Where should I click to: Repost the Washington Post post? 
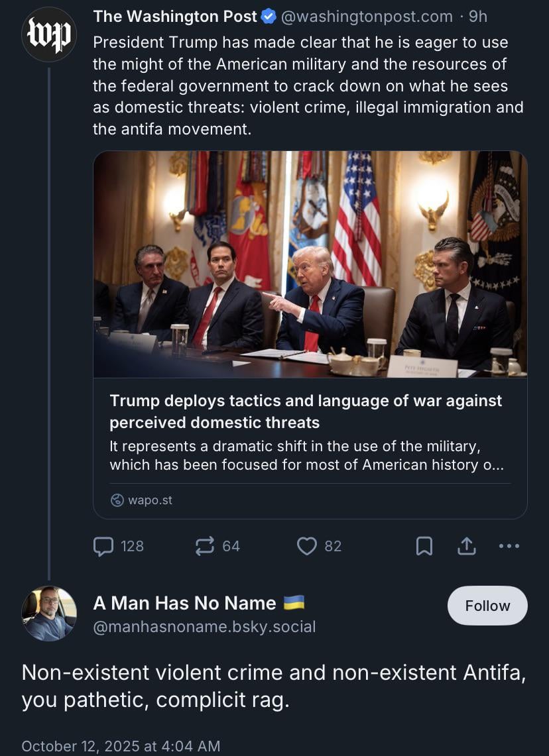(205, 546)
